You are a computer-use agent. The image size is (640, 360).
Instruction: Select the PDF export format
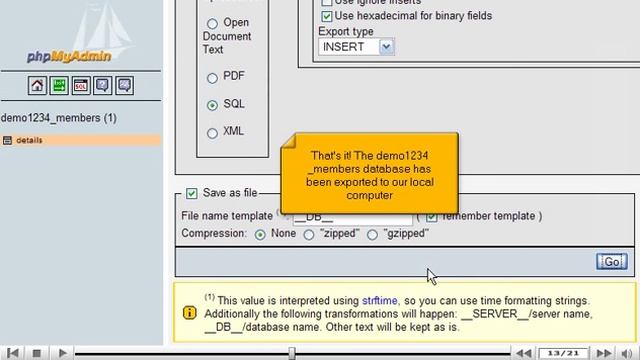pyautogui.click(x=212, y=78)
